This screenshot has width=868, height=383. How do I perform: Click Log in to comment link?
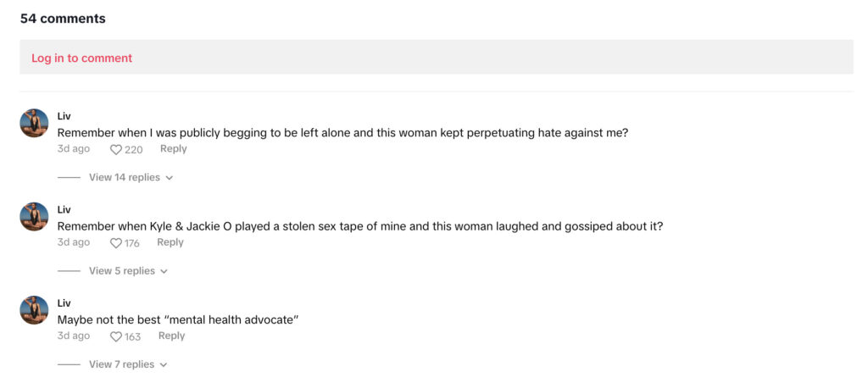tap(82, 58)
